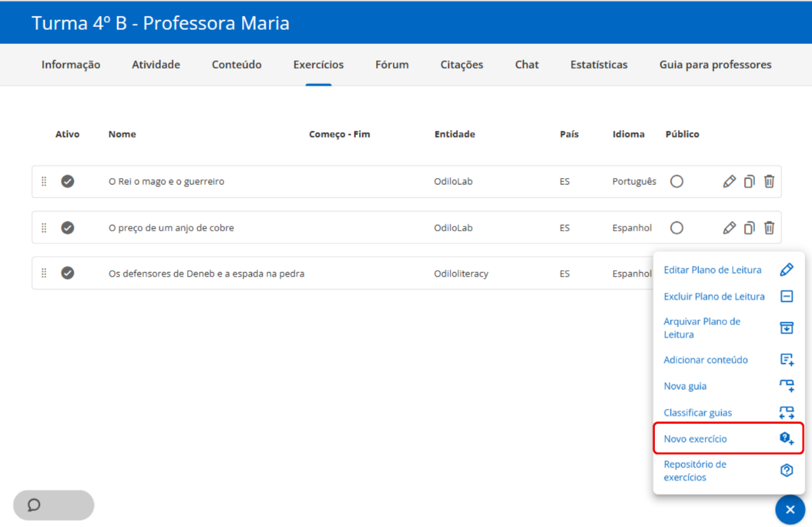812x527 pixels.
Task: Click the pencil icon beside Editar Plano de Leitura
Action: [x=786, y=270]
